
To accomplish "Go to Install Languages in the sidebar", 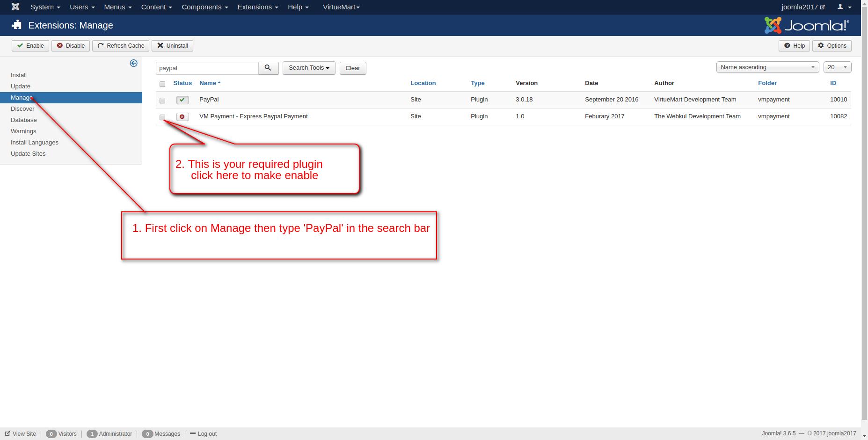I will coord(35,143).
